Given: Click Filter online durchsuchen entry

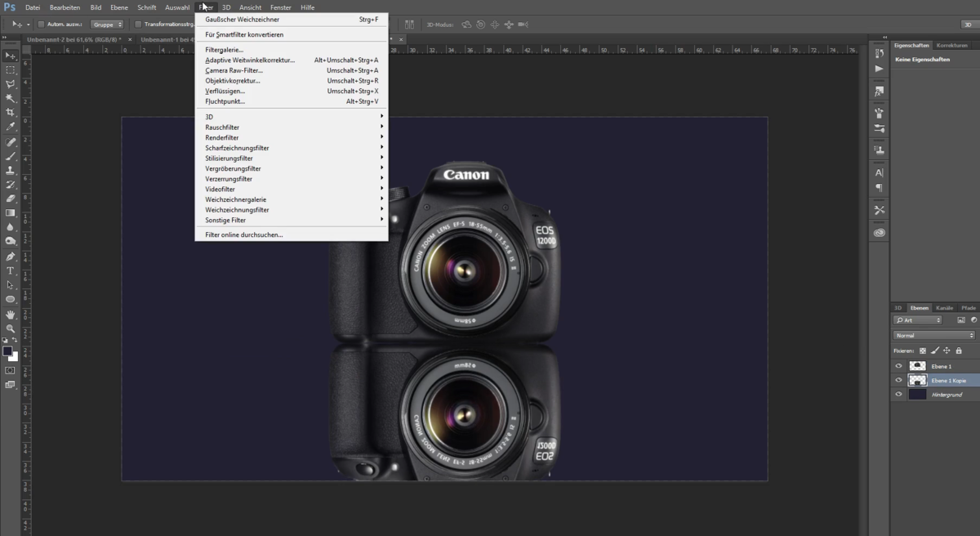Looking at the screenshot, I should point(242,234).
